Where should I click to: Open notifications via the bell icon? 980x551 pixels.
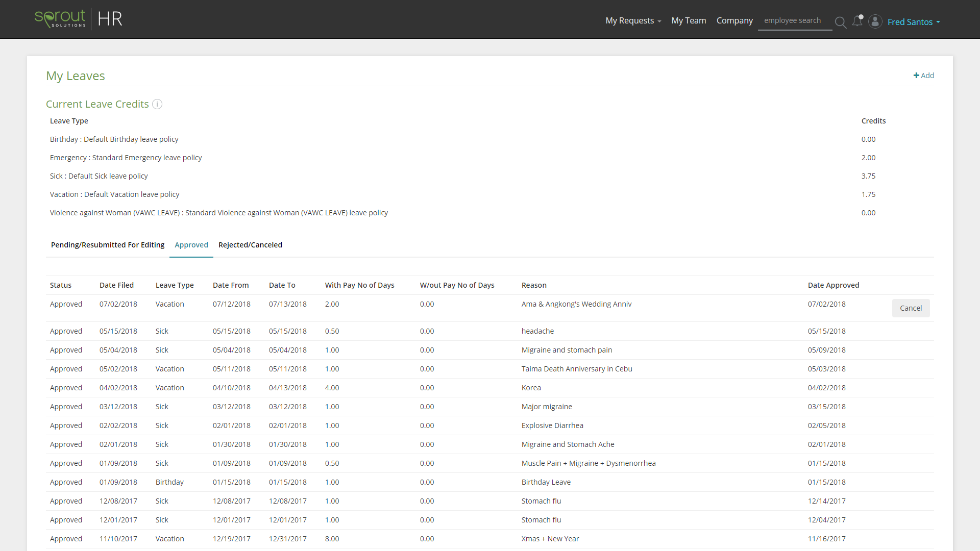[x=858, y=21]
